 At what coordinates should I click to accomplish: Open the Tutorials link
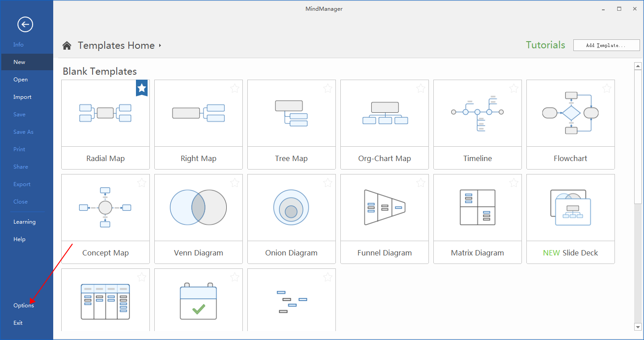pyautogui.click(x=545, y=45)
